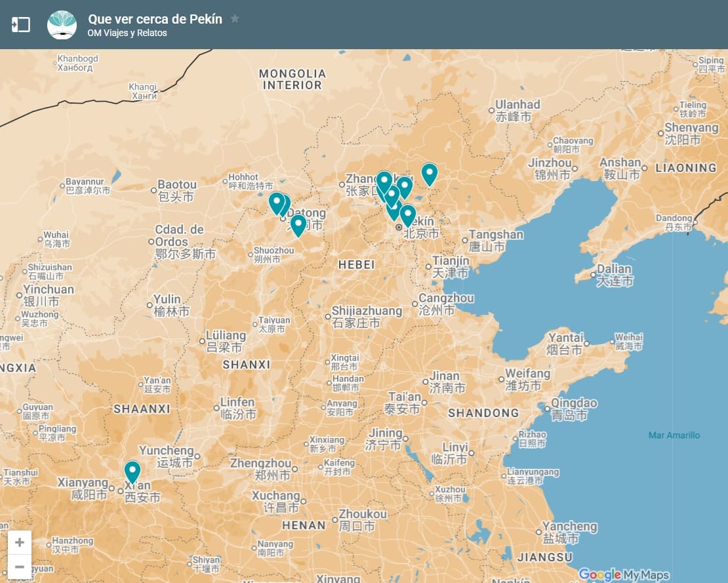Click the Yulin city label
728x583 pixels.
[171, 305]
